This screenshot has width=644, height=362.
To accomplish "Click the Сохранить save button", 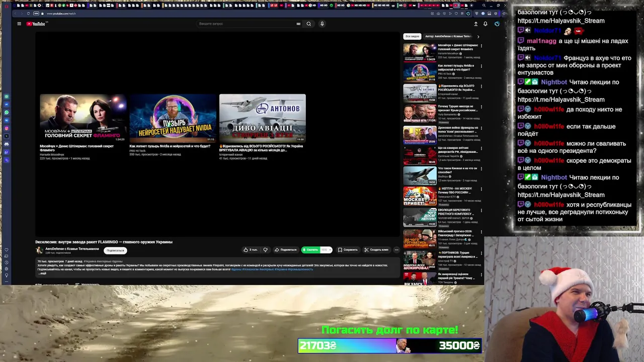I will (x=348, y=250).
